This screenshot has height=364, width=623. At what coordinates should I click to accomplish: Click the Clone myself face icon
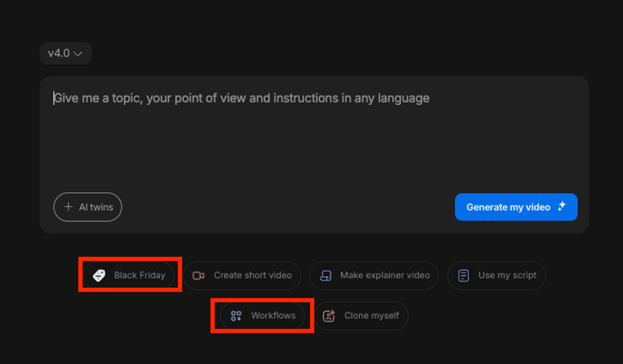point(328,316)
